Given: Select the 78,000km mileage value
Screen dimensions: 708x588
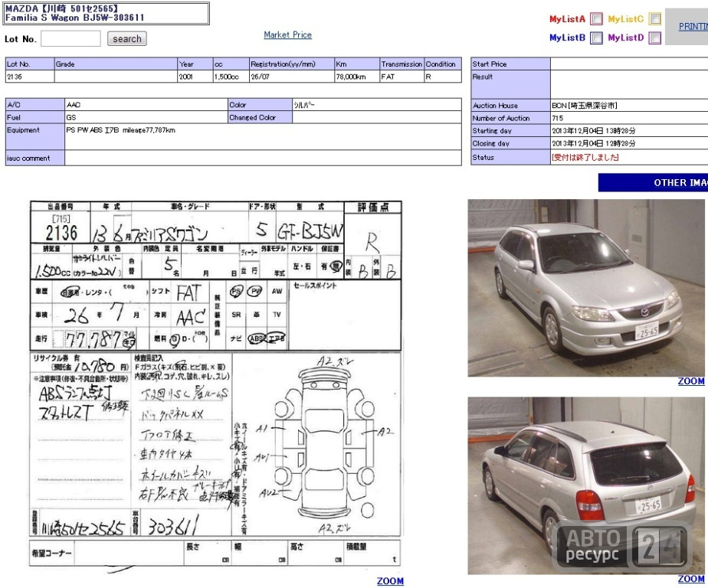Looking at the screenshot, I should coord(351,77).
